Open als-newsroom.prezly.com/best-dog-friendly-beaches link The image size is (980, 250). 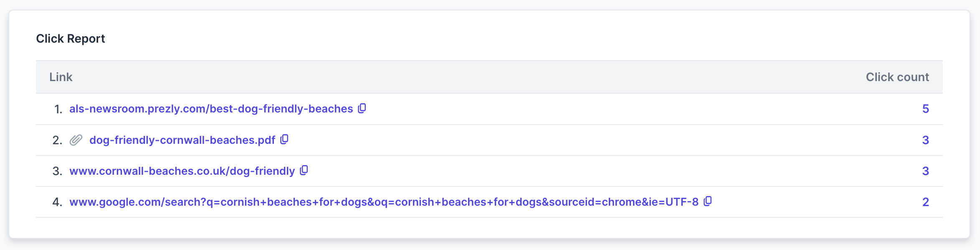211,109
